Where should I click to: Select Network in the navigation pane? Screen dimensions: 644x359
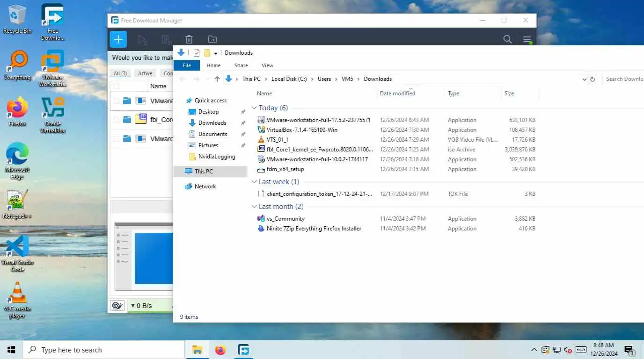click(x=205, y=187)
